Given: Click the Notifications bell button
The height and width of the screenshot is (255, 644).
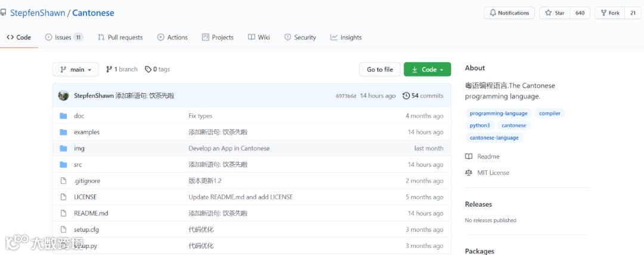Looking at the screenshot, I should 509,13.
